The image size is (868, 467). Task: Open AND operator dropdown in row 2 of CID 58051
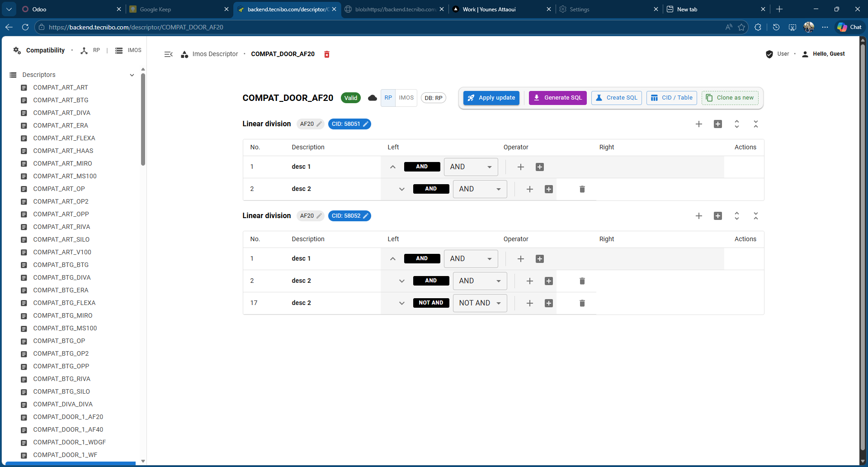click(x=480, y=189)
